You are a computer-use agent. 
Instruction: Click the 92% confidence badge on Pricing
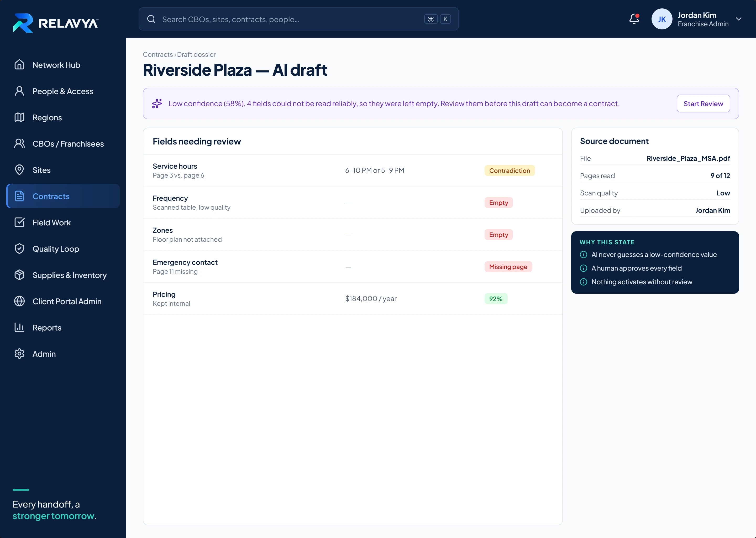click(x=496, y=298)
